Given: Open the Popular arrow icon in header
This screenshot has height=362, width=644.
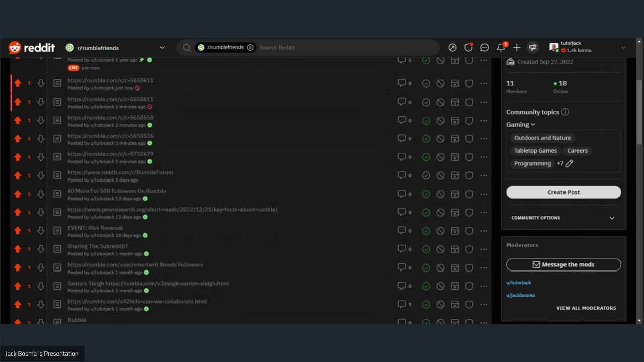Looking at the screenshot, I should coord(452,48).
